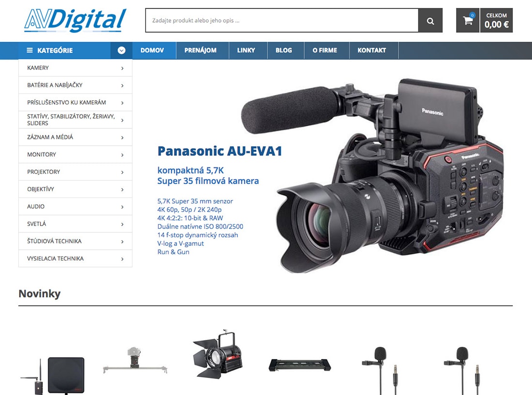Click the Novinky section heading

point(40,293)
